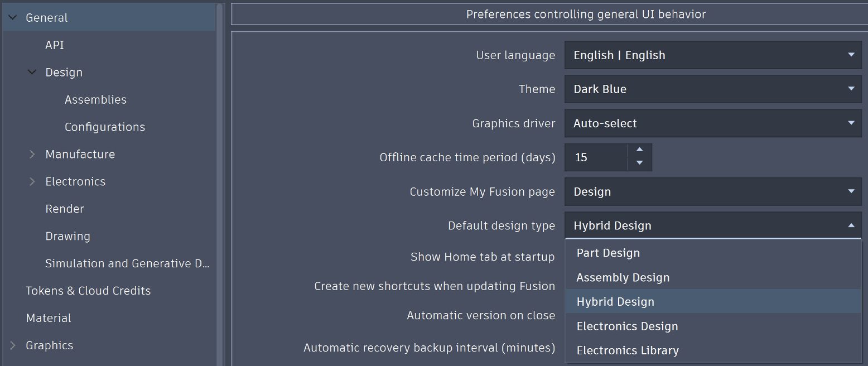868x366 pixels.
Task: Select Part Design from the list
Action: [608, 253]
